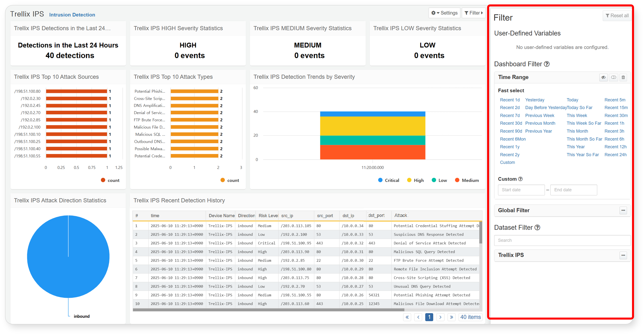Focus the Dataset Filter search box
The height and width of the screenshot is (335, 644).
tap(562, 240)
